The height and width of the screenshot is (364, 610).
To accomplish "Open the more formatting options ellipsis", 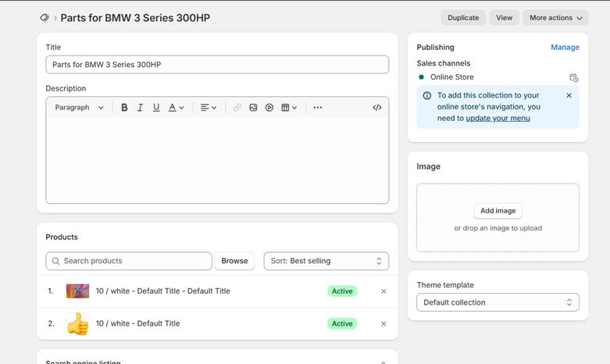I will (317, 108).
